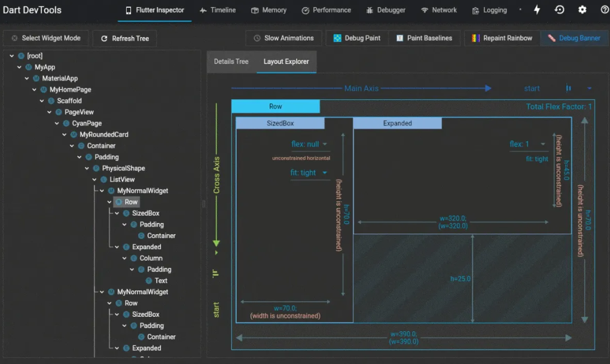Open the help question mark icon

(x=605, y=10)
